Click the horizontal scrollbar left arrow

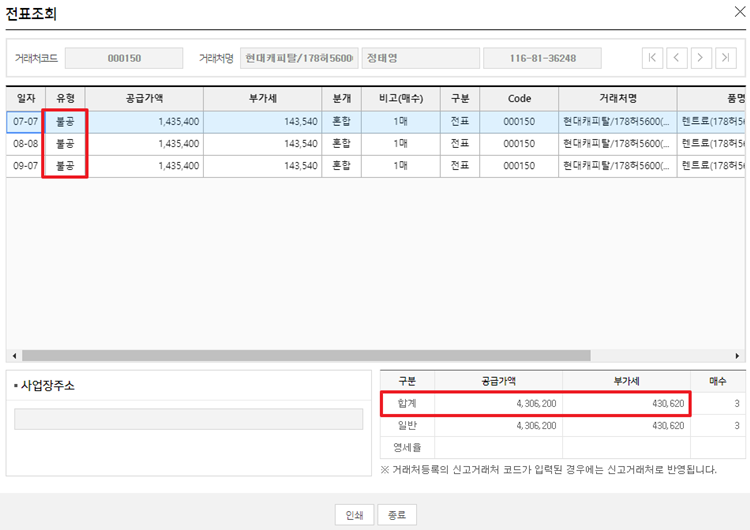[x=14, y=355]
